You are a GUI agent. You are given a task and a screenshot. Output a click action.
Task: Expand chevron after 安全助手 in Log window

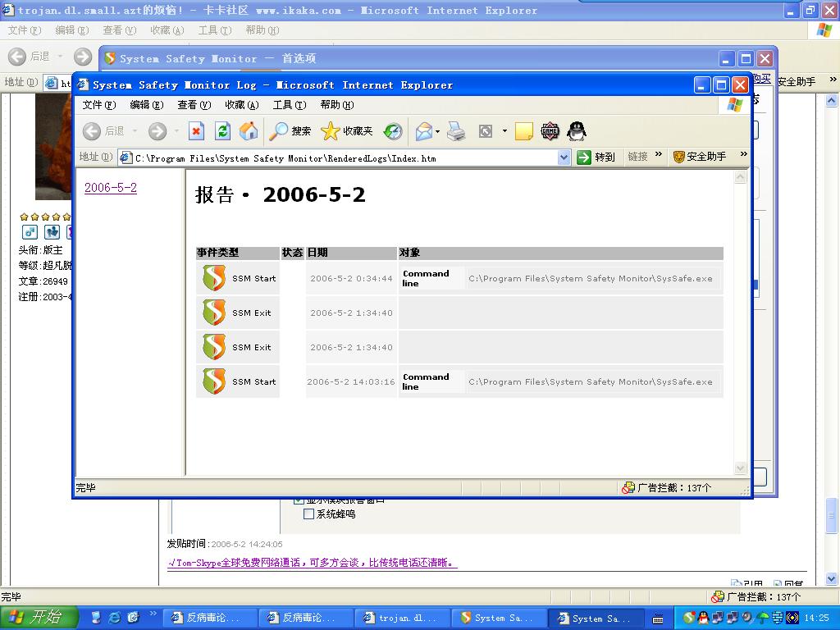pyautogui.click(x=743, y=155)
